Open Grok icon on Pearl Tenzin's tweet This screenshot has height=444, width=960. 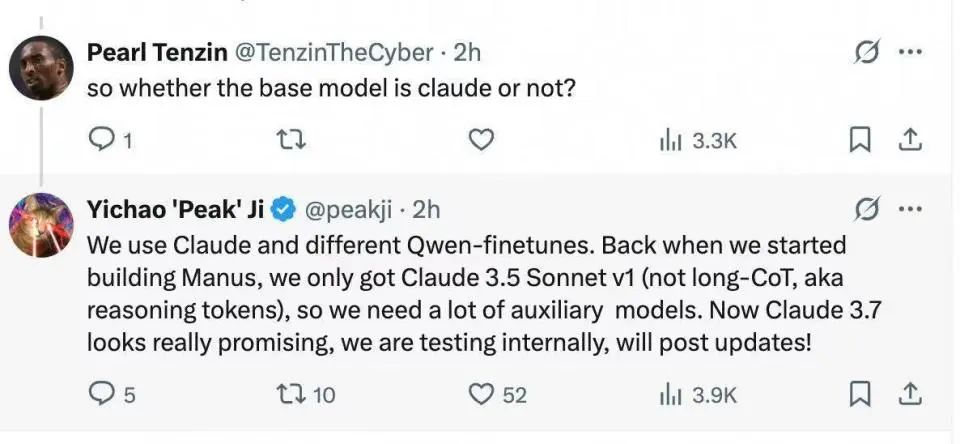(x=866, y=53)
